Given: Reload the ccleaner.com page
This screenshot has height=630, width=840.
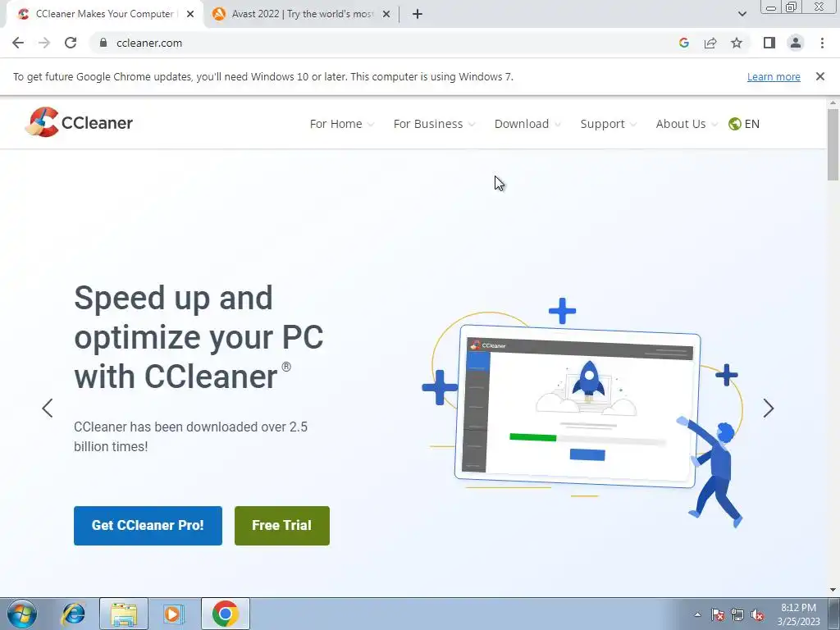Looking at the screenshot, I should coord(71,43).
